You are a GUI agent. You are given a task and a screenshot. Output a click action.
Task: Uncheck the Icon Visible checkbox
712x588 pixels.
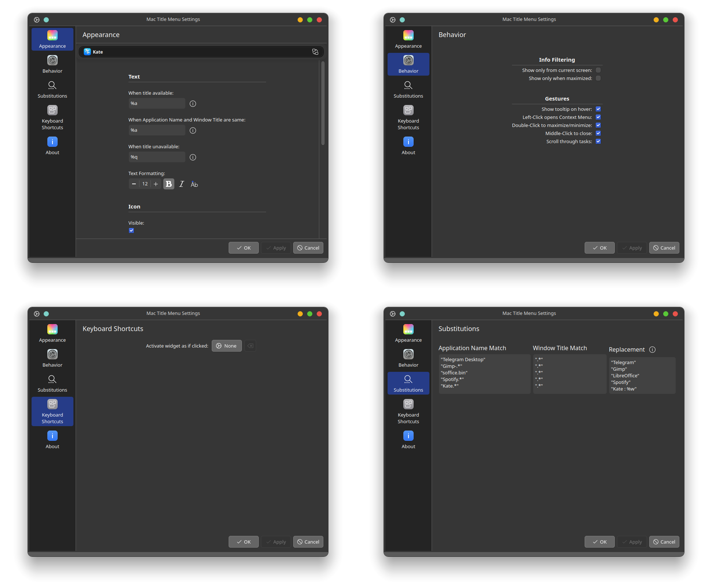(x=131, y=231)
